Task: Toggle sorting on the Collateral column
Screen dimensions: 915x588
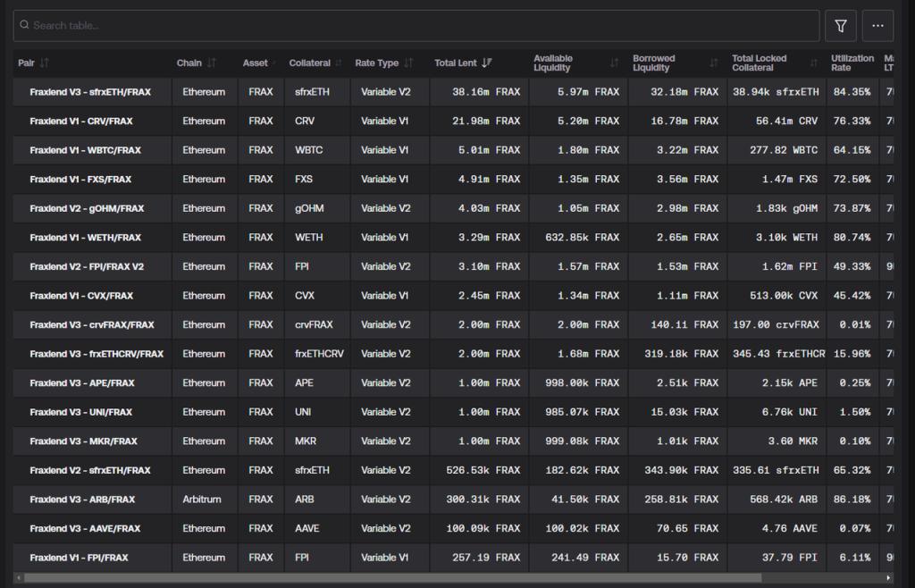Action: [x=339, y=63]
